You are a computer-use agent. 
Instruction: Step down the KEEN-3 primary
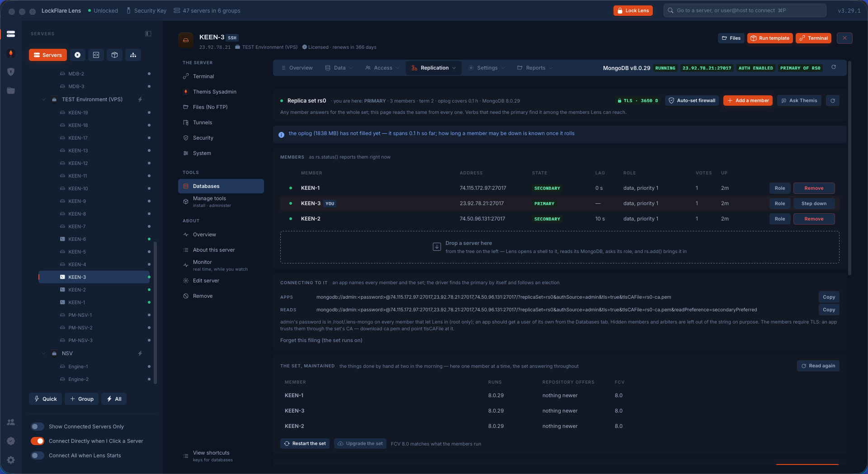click(x=814, y=203)
